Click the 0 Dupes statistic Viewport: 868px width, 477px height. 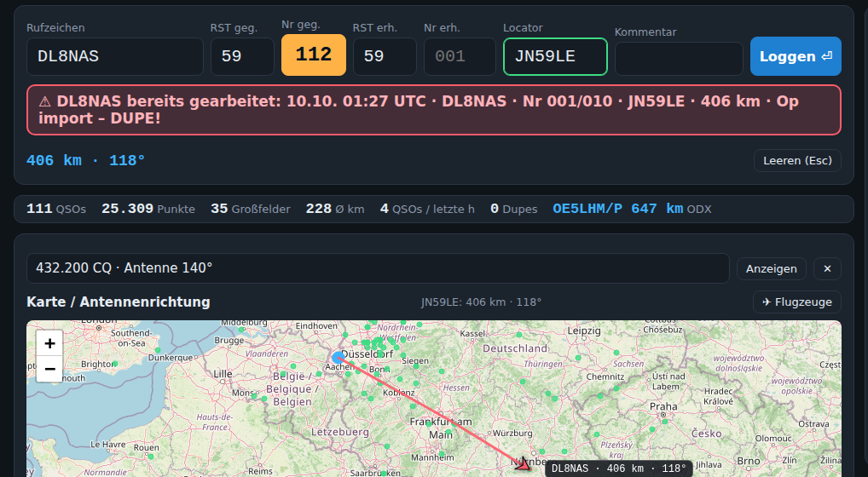(x=513, y=209)
